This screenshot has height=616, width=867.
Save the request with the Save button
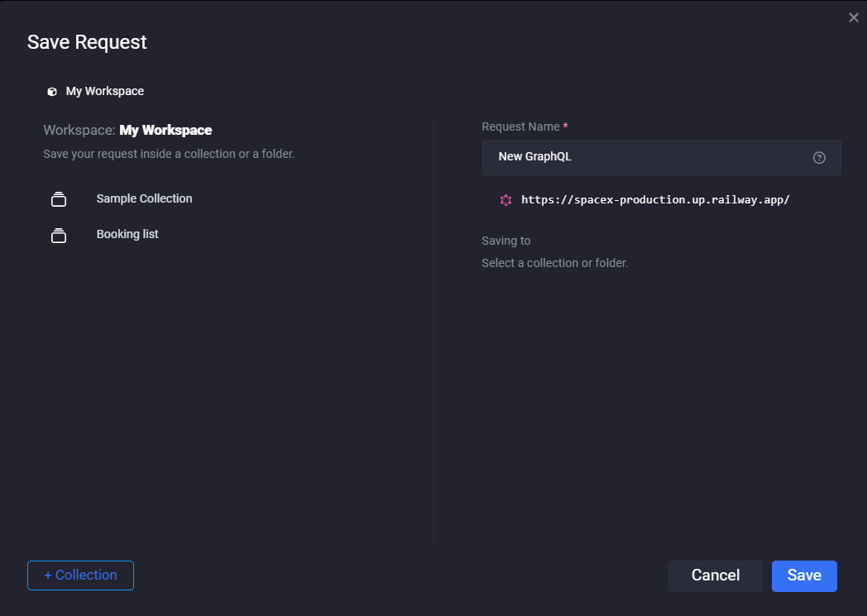pos(803,575)
